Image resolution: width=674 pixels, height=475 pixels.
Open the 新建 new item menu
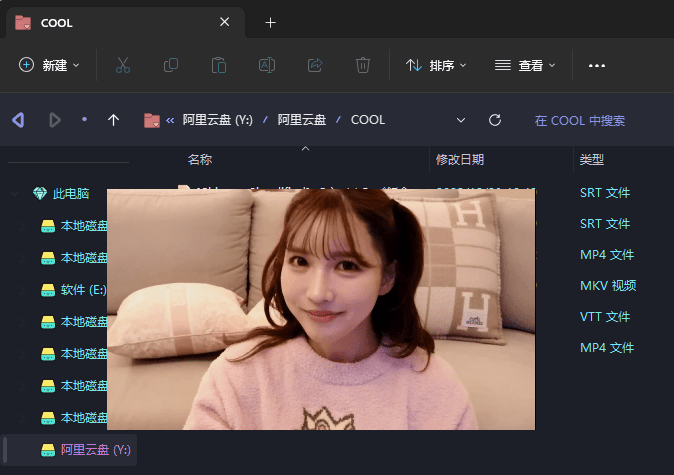(x=49, y=65)
